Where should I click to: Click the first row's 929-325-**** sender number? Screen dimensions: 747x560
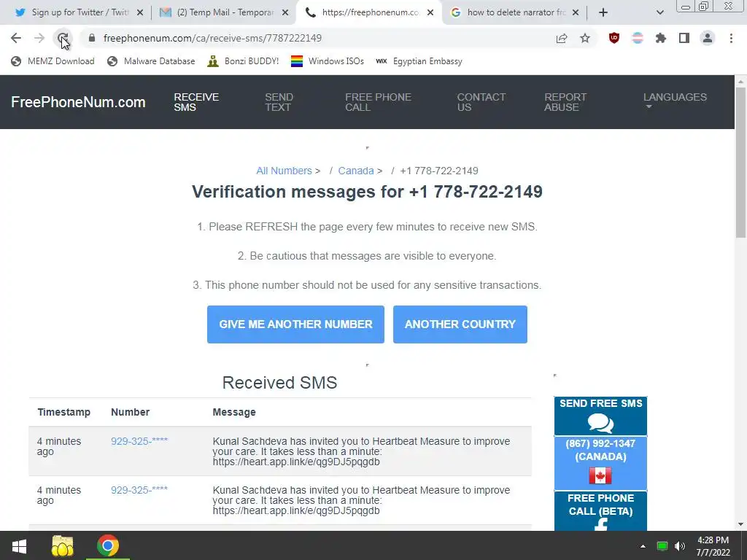point(139,441)
